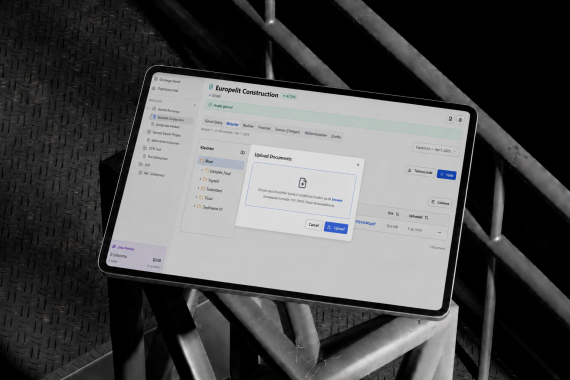The image size is (570, 380).
Task: Expand the Editable_Final folder arrow
Action: (x=202, y=170)
